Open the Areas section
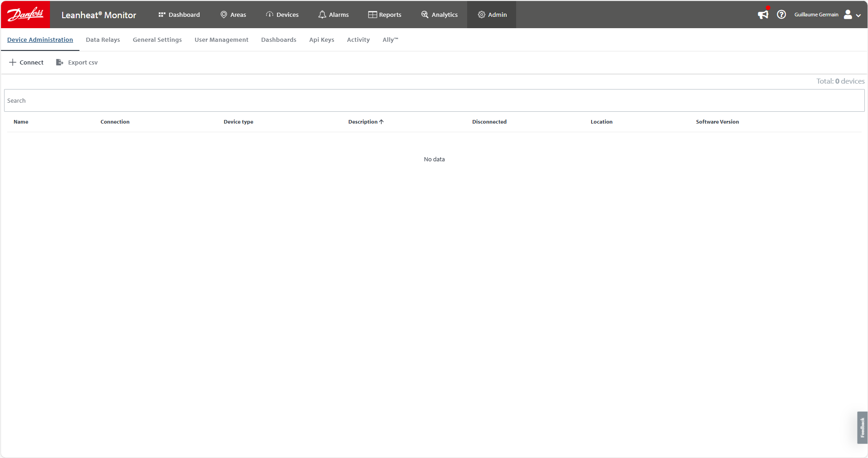Screen dimensions: 868x458 click(233, 15)
